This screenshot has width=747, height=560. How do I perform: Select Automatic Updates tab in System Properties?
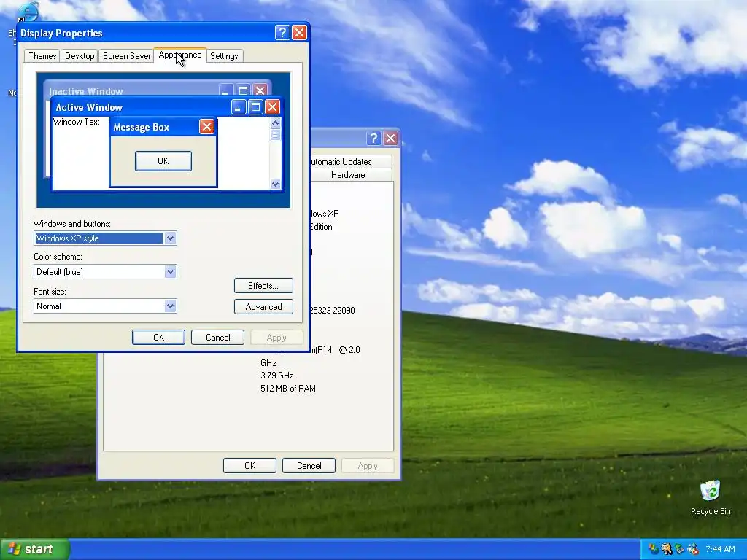pos(351,161)
